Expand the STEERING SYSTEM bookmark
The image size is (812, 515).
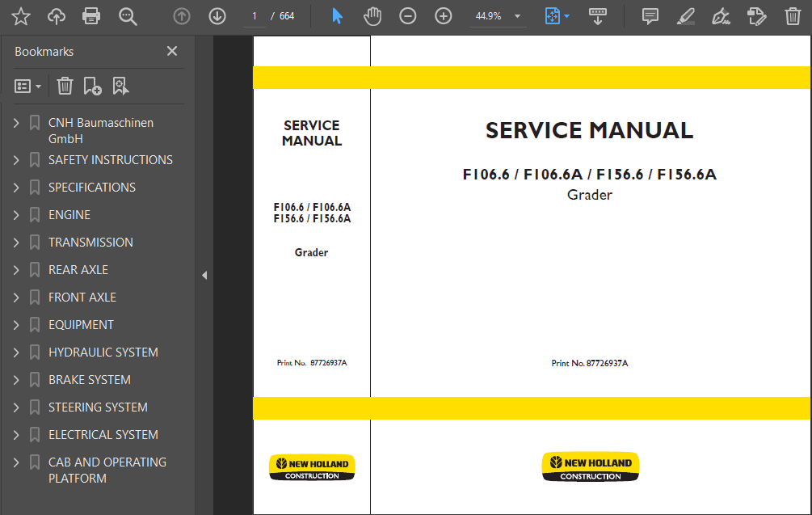[x=16, y=407]
